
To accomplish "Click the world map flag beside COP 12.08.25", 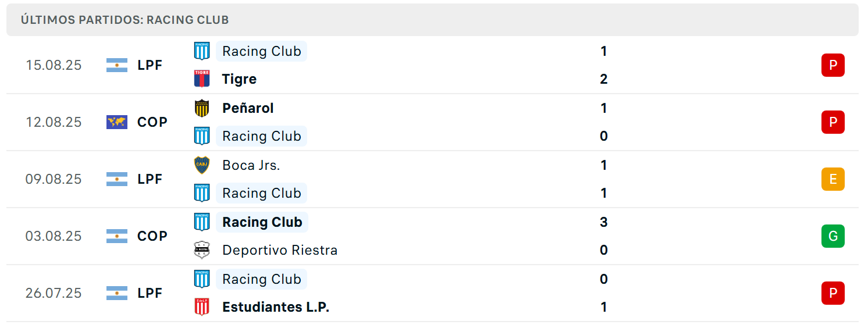I will [x=117, y=122].
